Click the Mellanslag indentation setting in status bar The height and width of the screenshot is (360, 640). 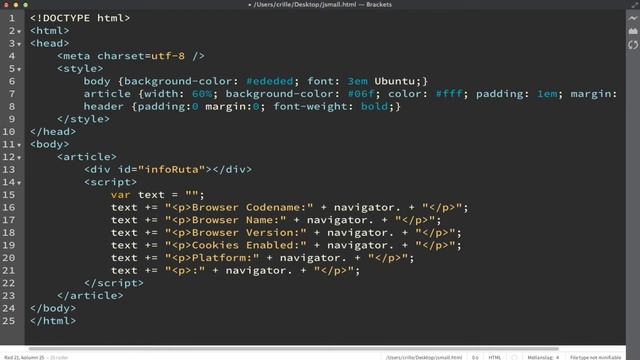tap(543, 357)
